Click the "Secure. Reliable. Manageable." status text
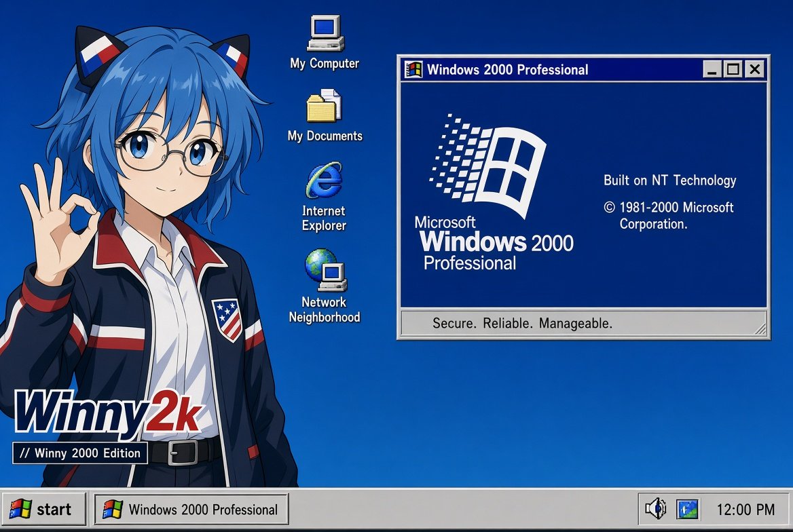Screen dimensions: 793x532 [x=522, y=323]
